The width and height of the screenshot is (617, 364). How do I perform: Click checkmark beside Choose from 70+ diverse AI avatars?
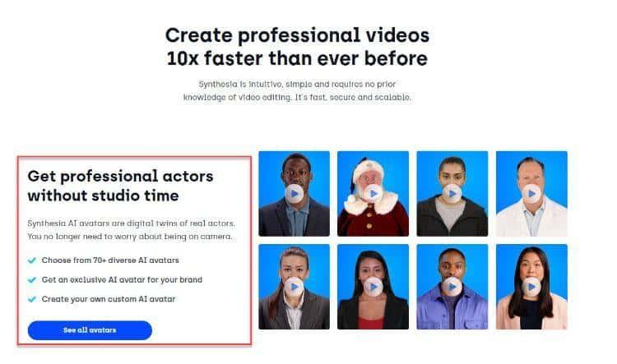click(32, 260)
